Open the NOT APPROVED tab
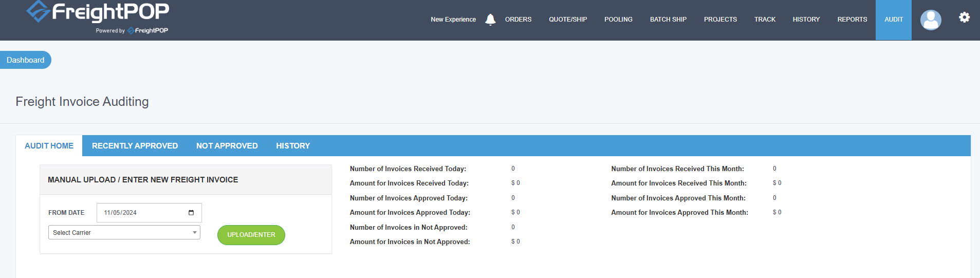The image size is (980, 278). [x=227, y=146]
